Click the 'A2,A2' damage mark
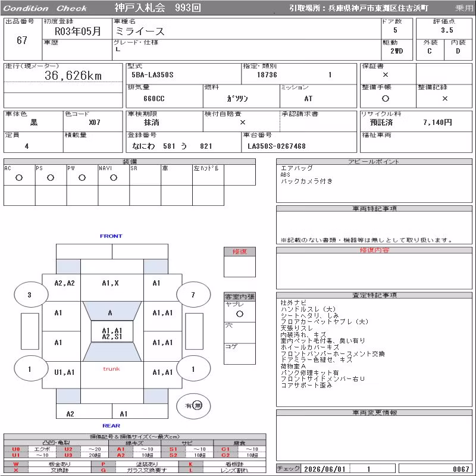This screenshot has width=476, height=476. coord(64,283)
